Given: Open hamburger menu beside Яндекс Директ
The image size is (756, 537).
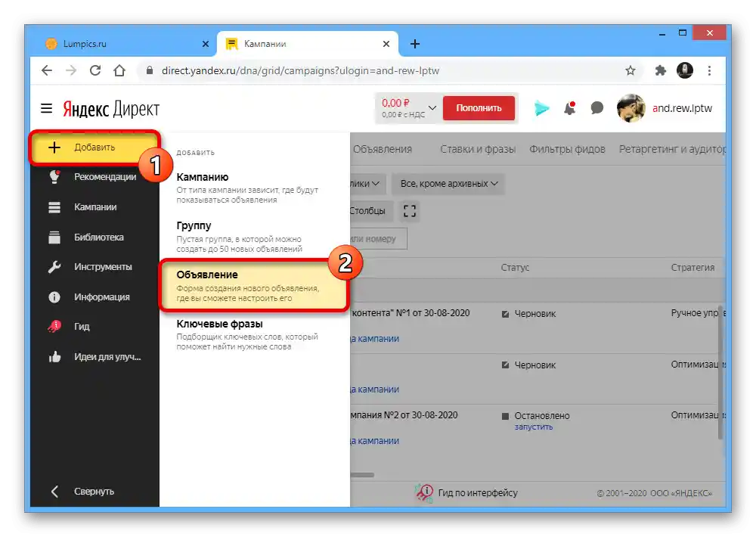Looking at the screenshot, I should tap(46, 108).
